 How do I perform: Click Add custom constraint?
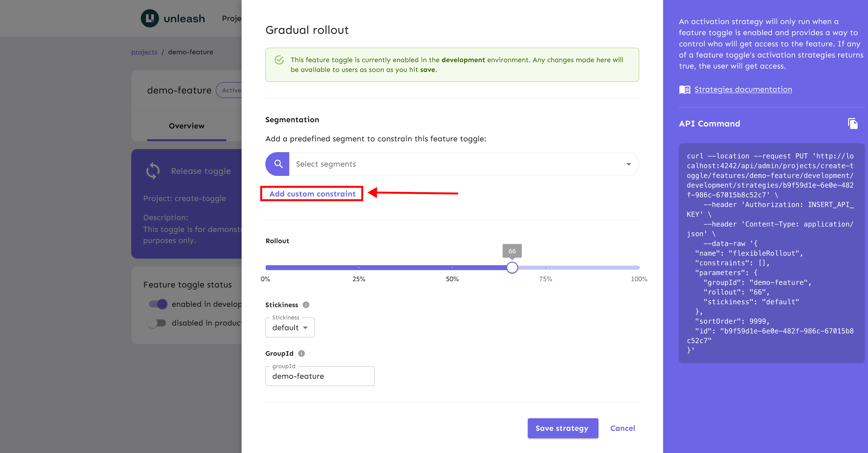coord(312,194)
